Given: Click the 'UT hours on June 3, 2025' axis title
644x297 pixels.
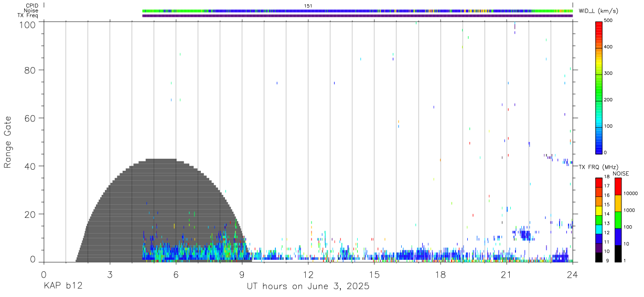Looking at the screenshot, I should pos(308,286).
